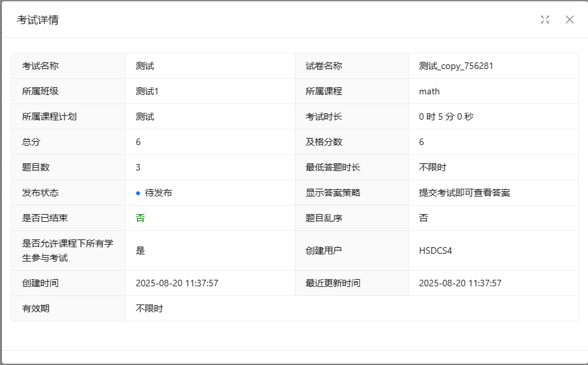
Task: Click the creator user HSDCS4
Action: (436, 250)
